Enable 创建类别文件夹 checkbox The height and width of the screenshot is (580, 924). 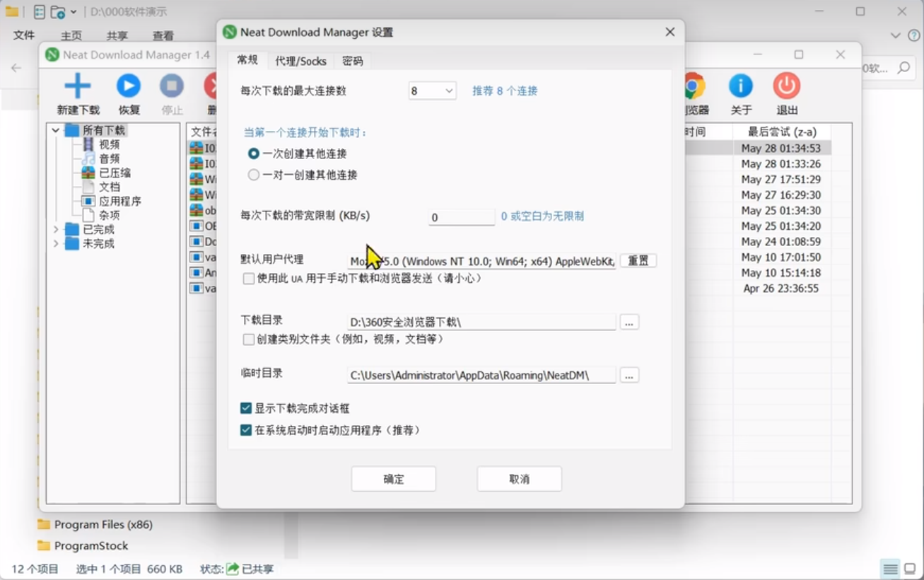[249, 340]
